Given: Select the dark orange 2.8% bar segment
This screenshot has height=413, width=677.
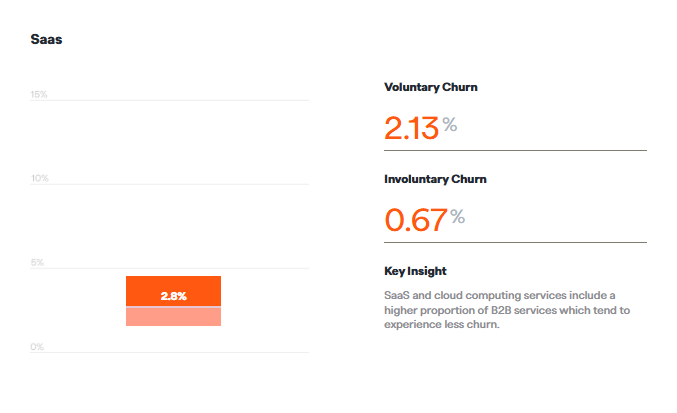Looking at the screenshot, I should pos(173,291).
